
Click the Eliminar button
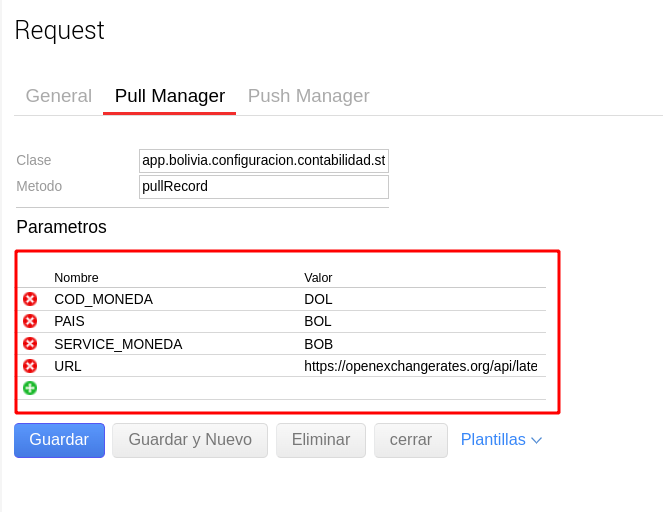pyautogui.click(x=320, y=440)
